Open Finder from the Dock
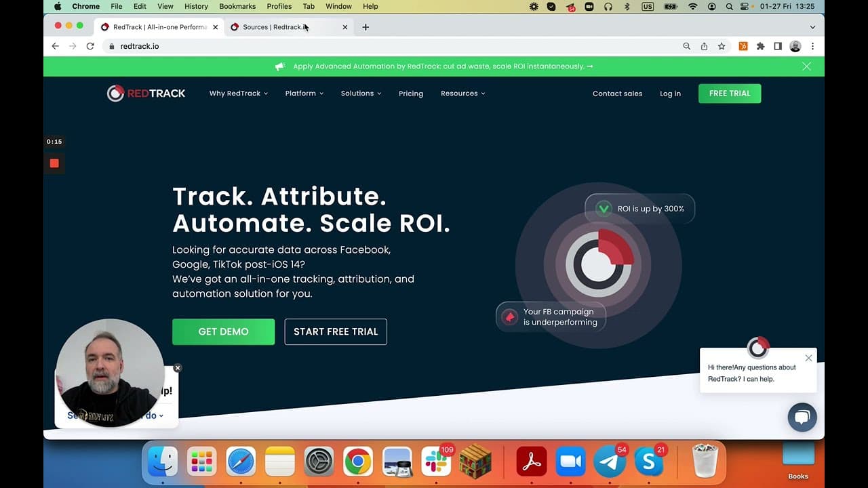This screenshot has height=488, width=868. coord(163,462)
